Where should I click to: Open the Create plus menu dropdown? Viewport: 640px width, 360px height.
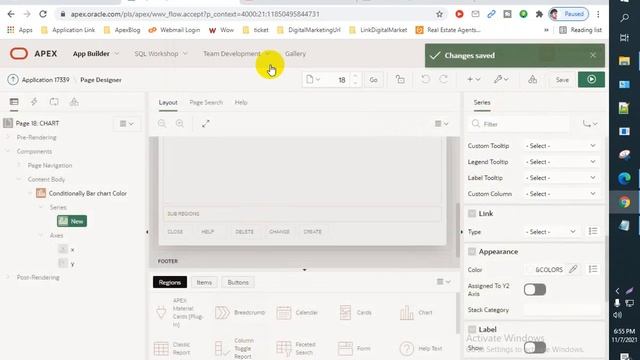(x=473, y=80)
